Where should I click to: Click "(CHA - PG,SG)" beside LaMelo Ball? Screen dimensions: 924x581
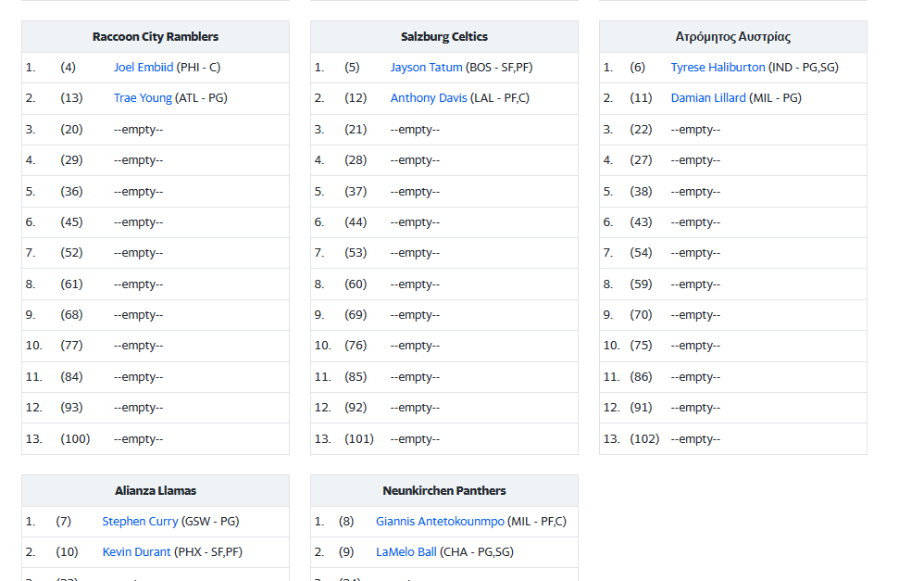[477, 552]
